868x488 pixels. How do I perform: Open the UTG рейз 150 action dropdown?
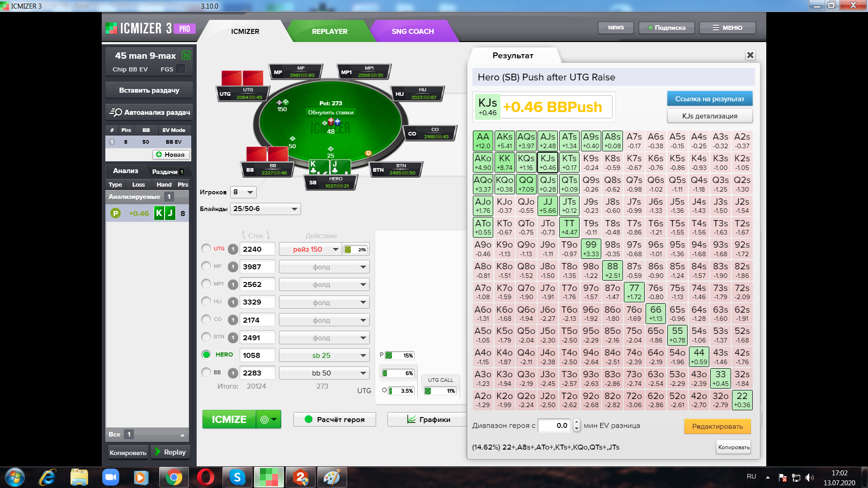pos(310,249)
